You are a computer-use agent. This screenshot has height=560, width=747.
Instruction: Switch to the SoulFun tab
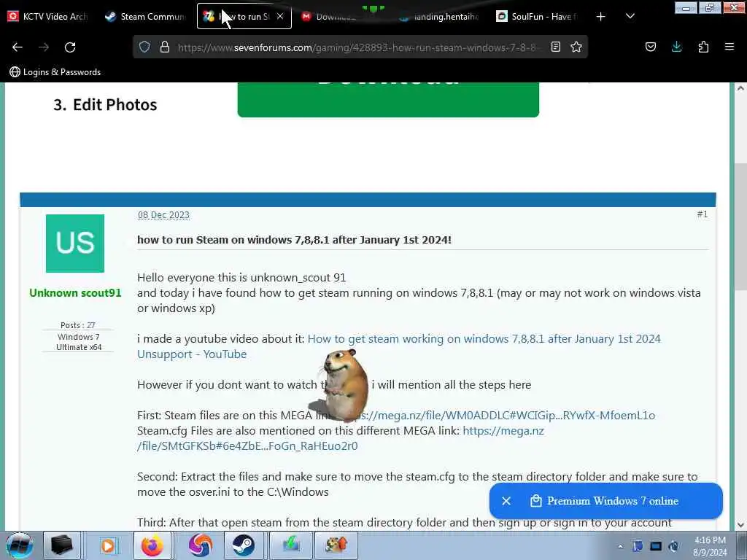[x=536, y=17]
